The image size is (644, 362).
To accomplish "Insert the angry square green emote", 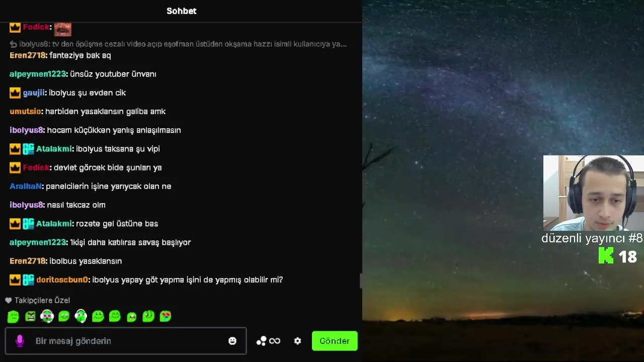I will (30, 316).
